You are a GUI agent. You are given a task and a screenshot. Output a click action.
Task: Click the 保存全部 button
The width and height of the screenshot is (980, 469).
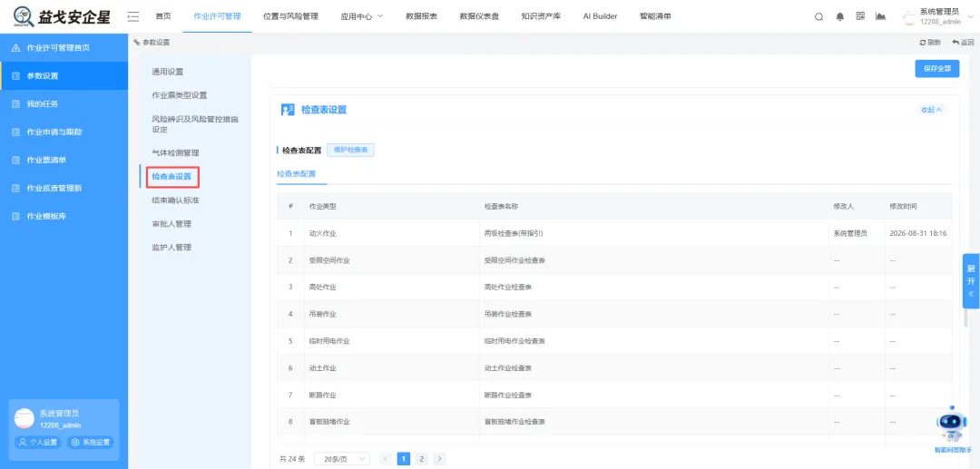click(x=936, y=69)
